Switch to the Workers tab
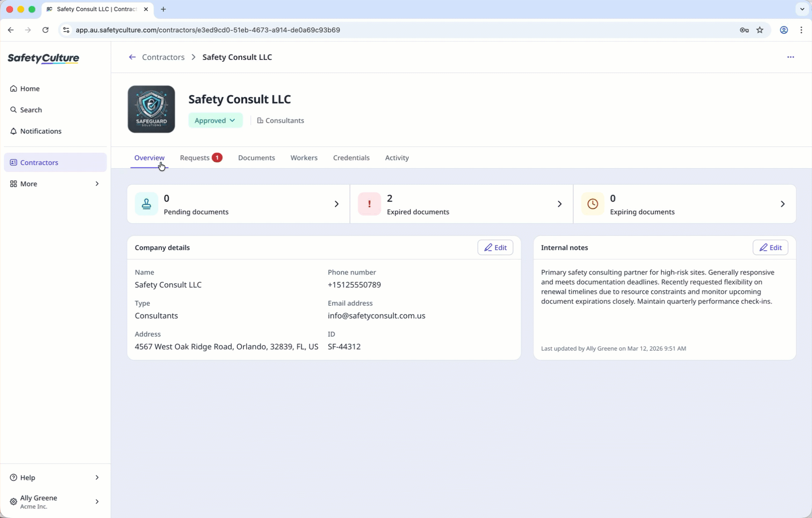The image size is (812, 518). (x=304, y=158)
